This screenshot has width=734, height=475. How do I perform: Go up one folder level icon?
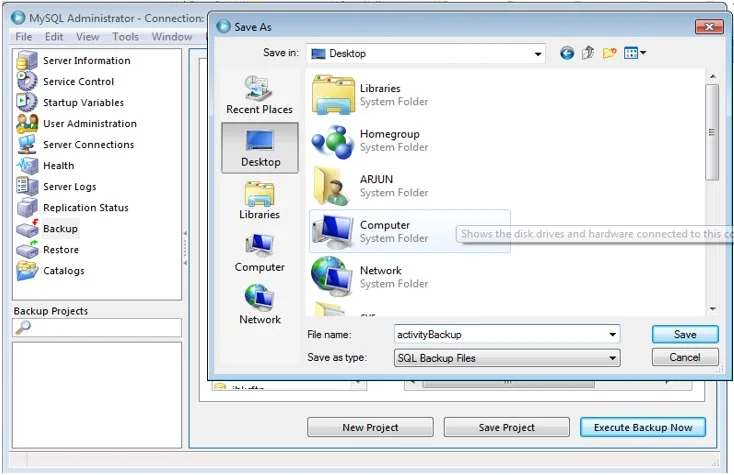click(x=588, y=53)
